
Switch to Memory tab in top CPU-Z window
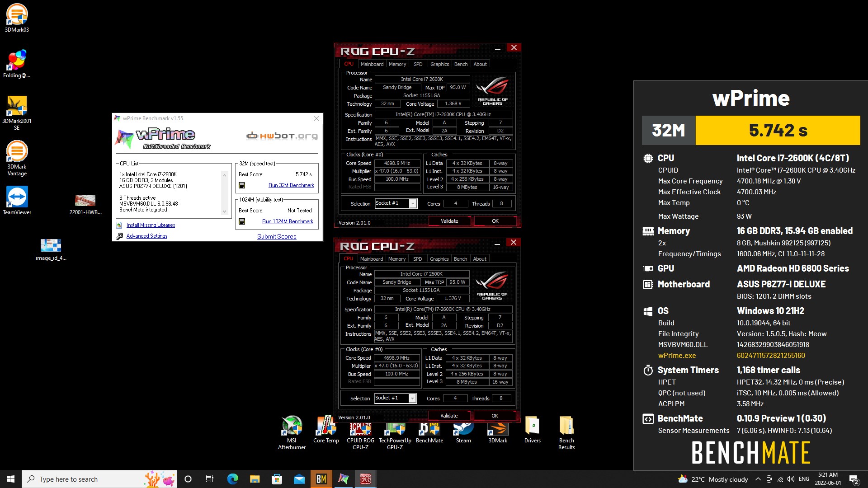coord(397,64)
